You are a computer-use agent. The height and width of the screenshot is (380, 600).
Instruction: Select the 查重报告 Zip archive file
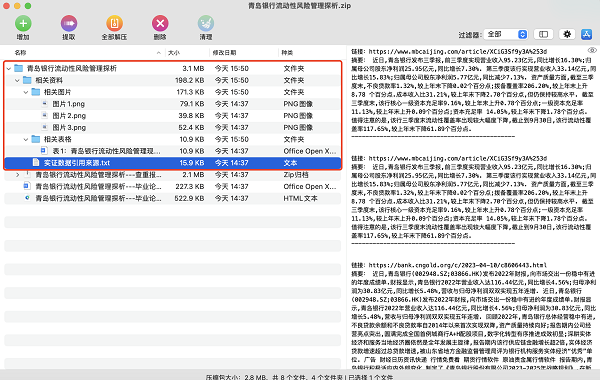(x=173, y=175)
